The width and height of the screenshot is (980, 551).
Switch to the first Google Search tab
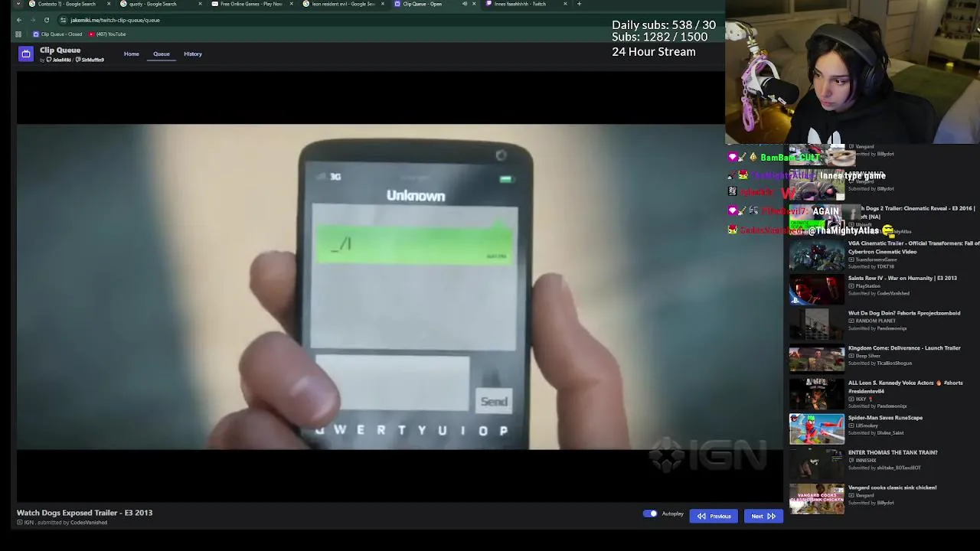pyautogui.click(x=68, y=4)
